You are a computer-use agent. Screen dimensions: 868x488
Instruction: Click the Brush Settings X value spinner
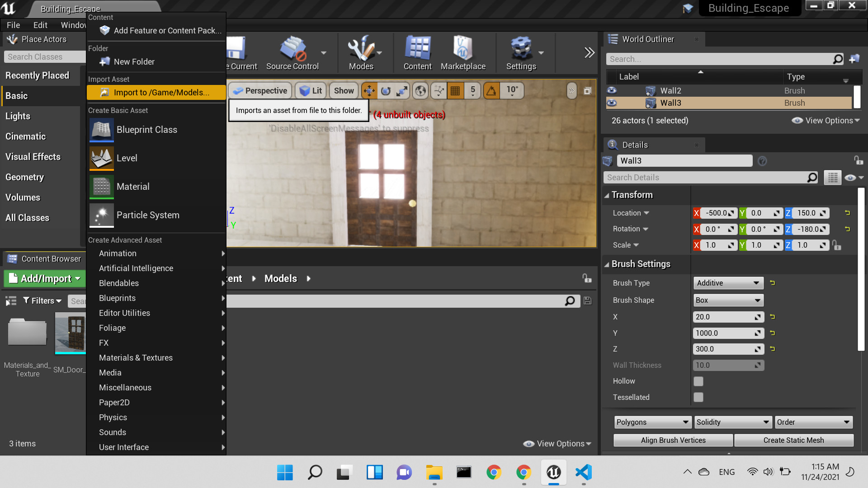click(728, 317)
